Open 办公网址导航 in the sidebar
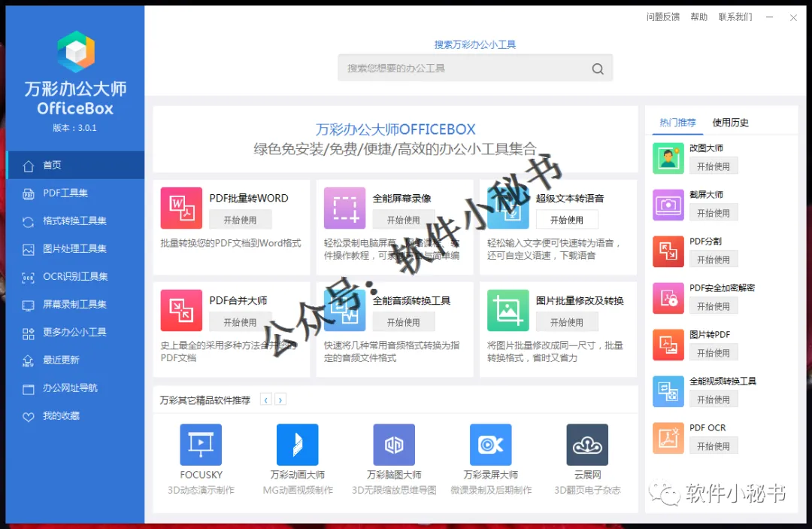 coord(76,388)
